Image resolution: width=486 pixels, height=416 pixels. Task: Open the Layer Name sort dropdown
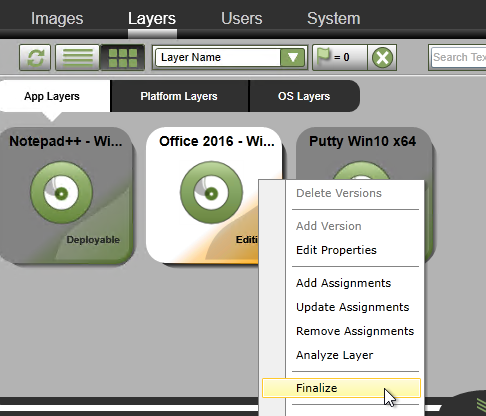(x=293, y=58)
